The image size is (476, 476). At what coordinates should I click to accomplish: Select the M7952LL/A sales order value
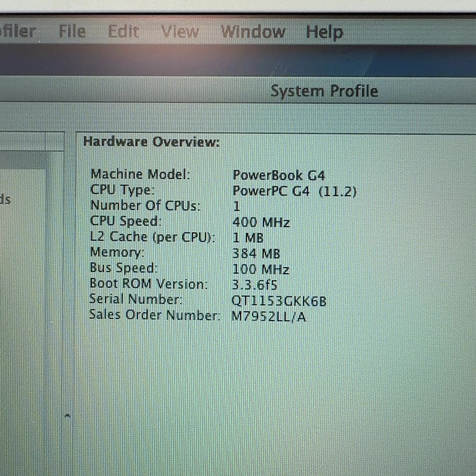[268, 317]
